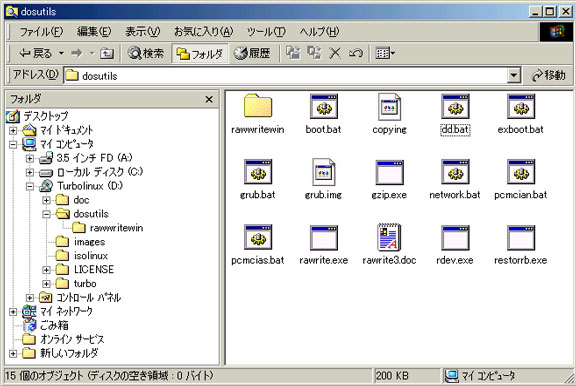The width and height of the screenshot is (576, 386).
Task: Select the dd.bat file icon
Action: [455, 106]
